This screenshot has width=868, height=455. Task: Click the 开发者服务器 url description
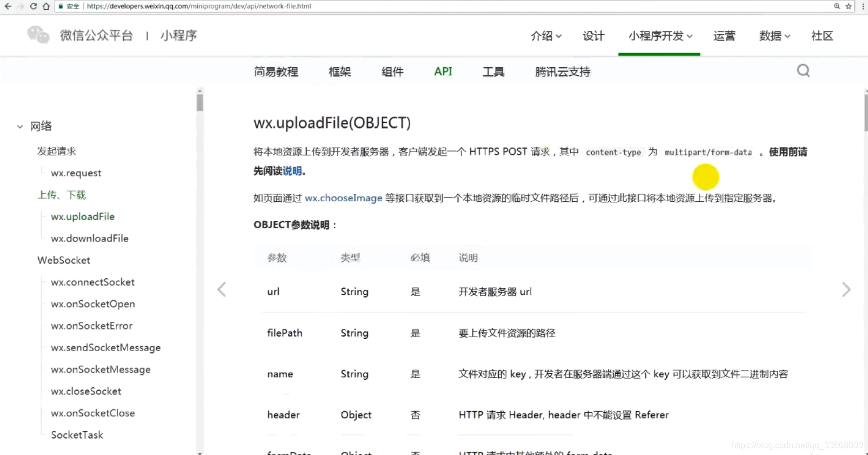click(x=495, y=292)
